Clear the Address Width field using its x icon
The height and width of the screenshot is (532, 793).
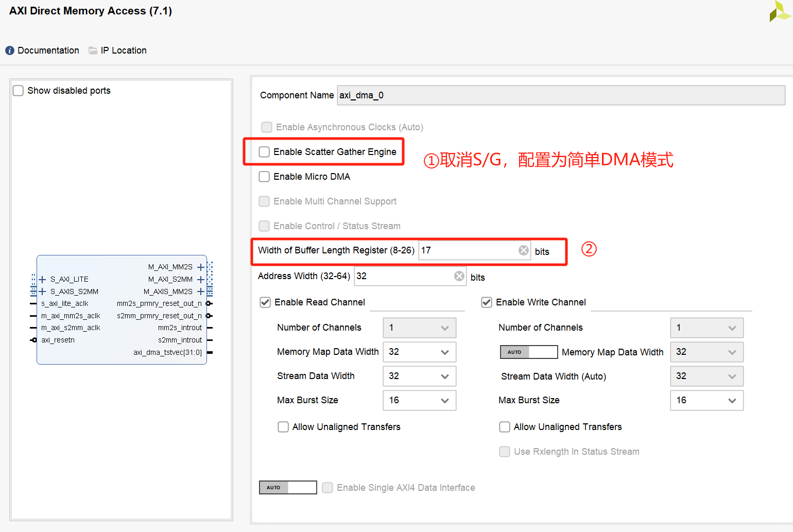[x=459, y=276]
